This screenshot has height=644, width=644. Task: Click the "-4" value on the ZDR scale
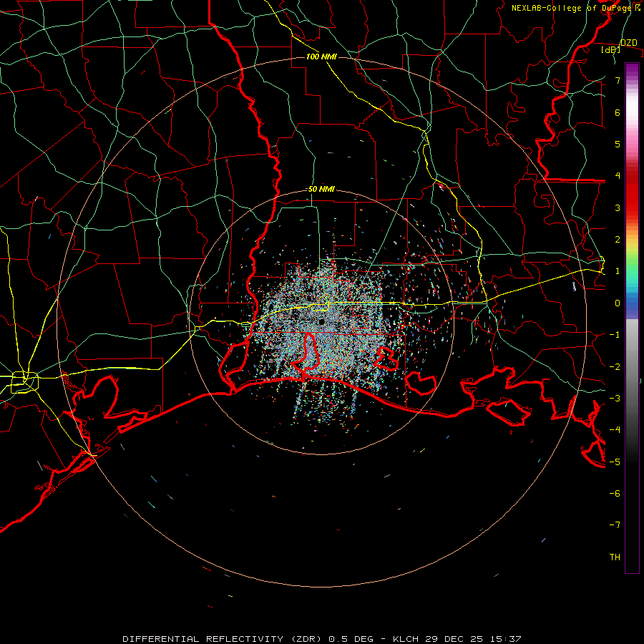click(x=615, y=430)
